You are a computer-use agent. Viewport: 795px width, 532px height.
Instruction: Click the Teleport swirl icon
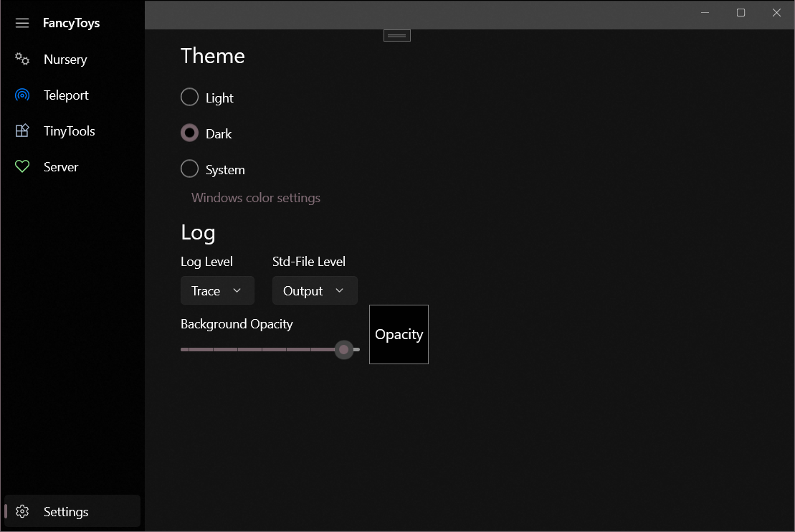click(22, 95)
